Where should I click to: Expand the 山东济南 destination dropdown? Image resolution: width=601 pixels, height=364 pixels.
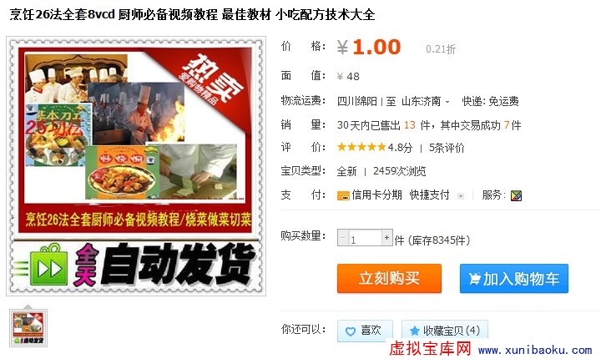coord(447,102)
